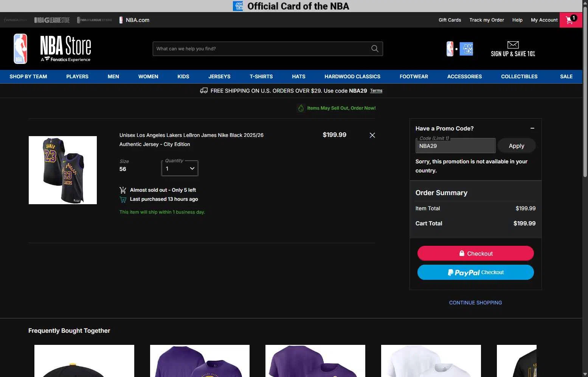Open the LeBron James jersey product title
Screen dimensions: 588x377
[x=191, y=140]
